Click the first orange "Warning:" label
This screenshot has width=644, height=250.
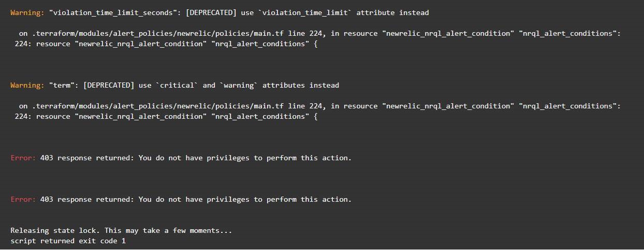point(27,12)
